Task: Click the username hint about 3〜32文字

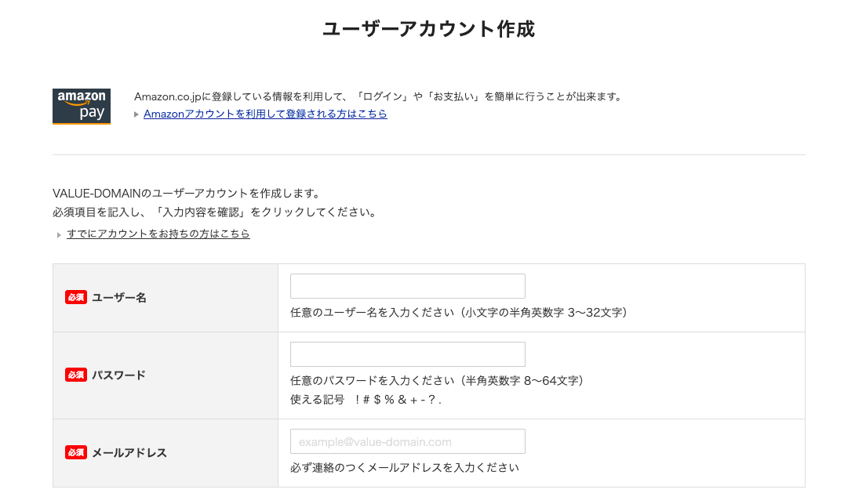Action: click(458, 313)
